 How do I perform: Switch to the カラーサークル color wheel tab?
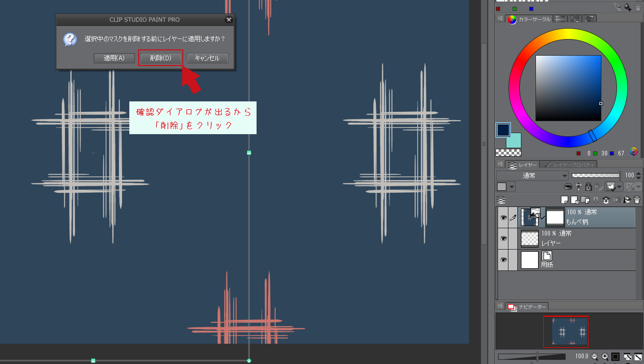tap(528, 19)
